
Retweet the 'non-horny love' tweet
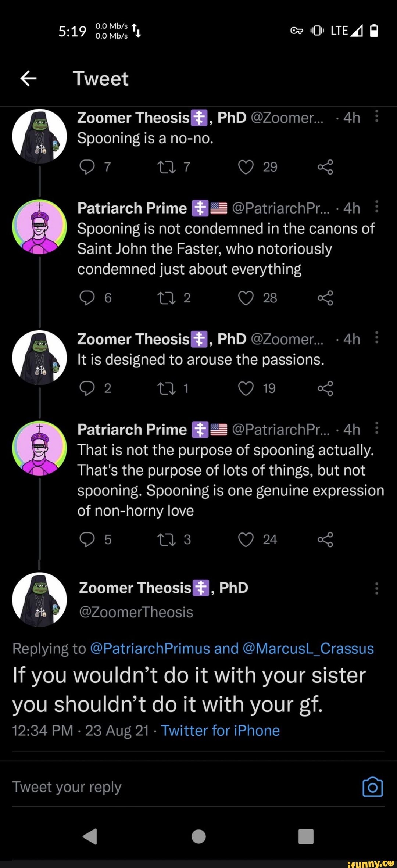166,539
